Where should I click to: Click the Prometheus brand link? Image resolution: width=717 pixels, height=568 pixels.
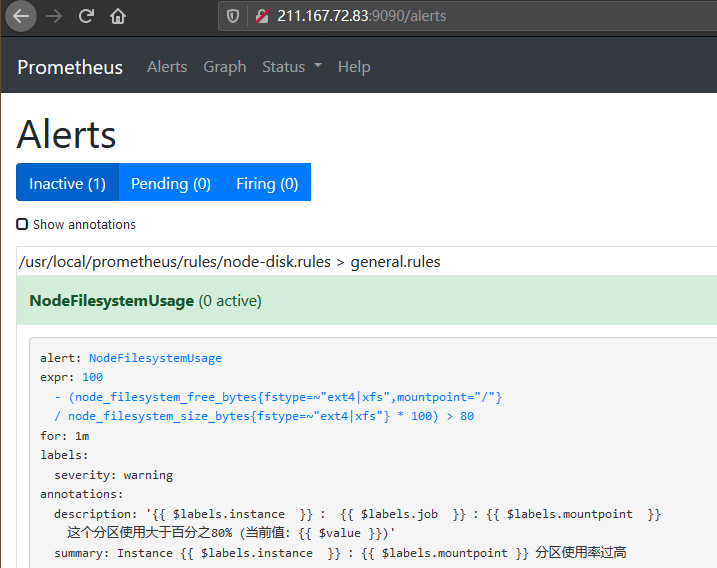[x=70, y=67]
